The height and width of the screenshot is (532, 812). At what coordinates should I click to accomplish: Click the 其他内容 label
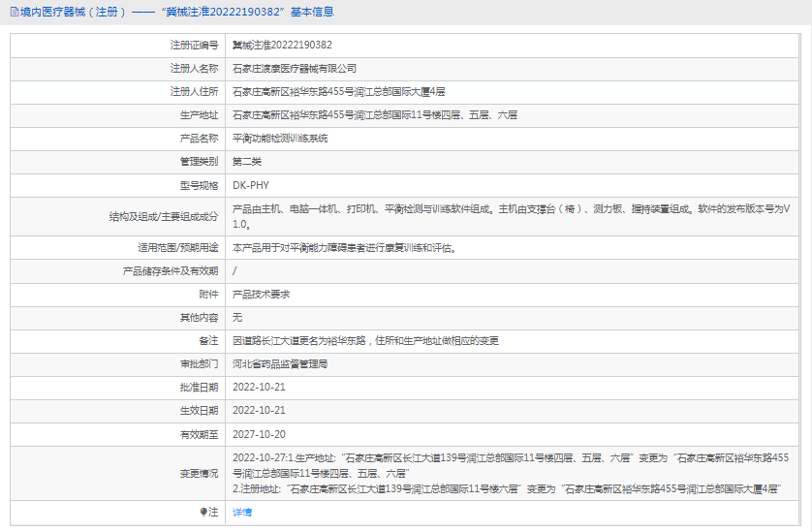click(x=199, y=318)
